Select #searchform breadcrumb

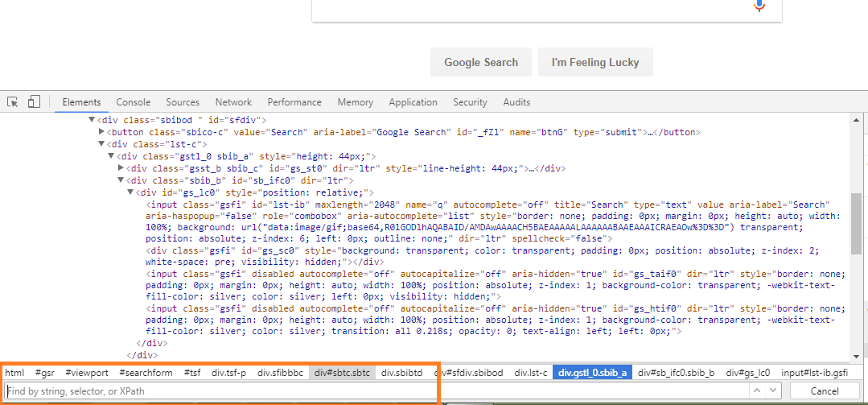point(146,373)
